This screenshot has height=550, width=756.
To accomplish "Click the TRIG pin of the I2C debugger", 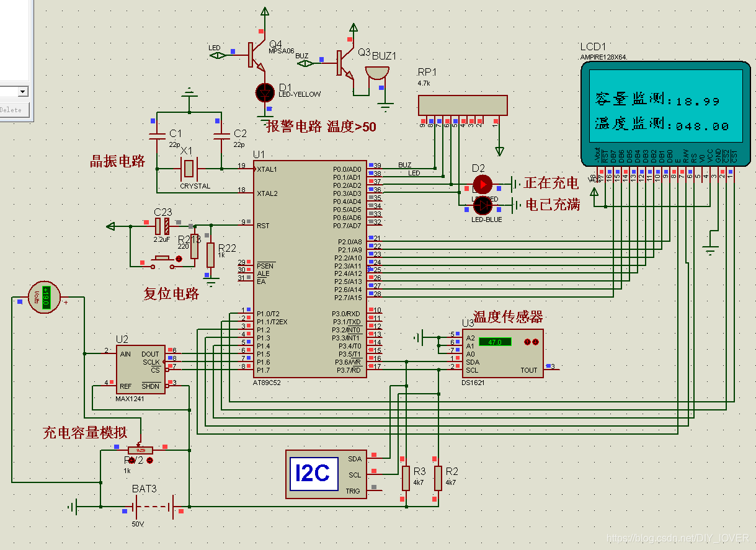I will click(x=354, y=491).
